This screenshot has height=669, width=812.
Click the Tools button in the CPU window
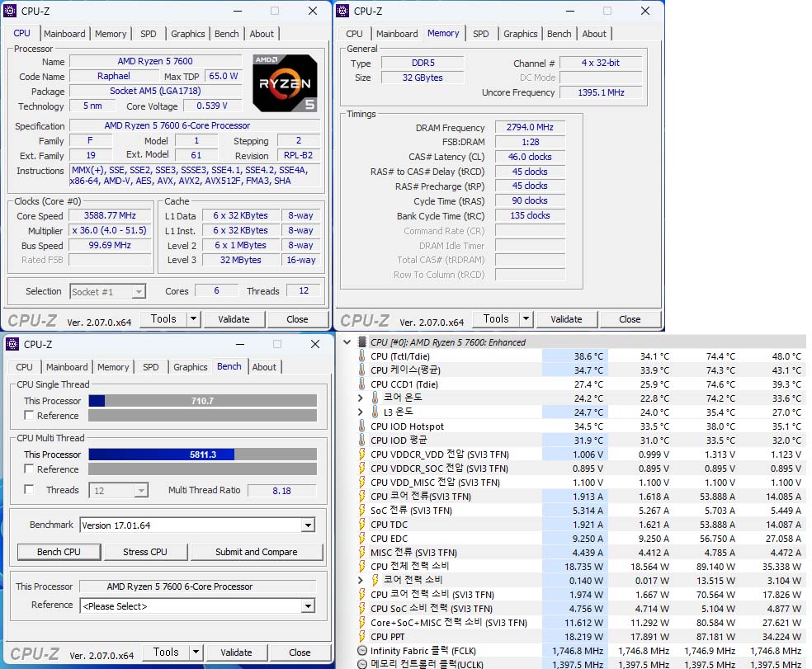[x=163, y=319]
